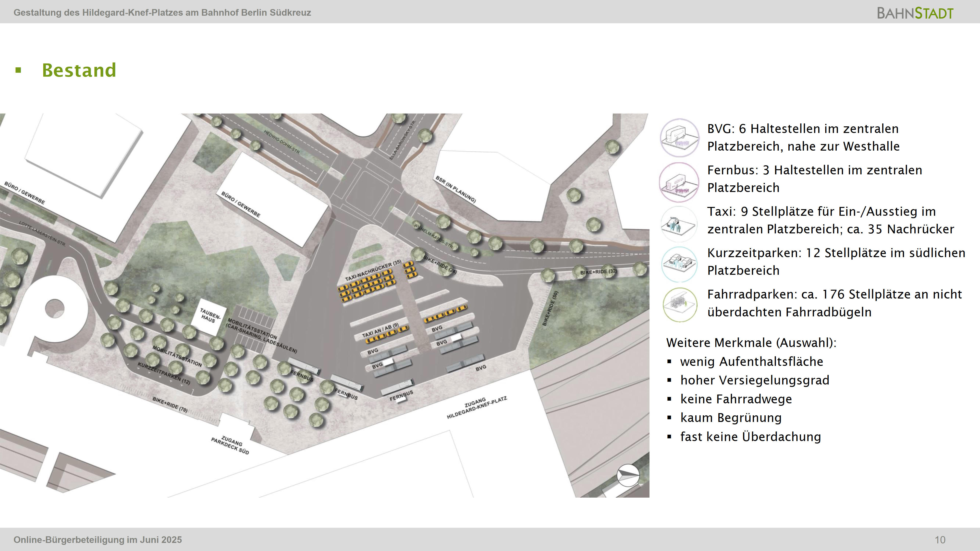Click the Bike+Ride (70) label
The width and height of the screenshot is (980, 551).
tap(170, 405)
